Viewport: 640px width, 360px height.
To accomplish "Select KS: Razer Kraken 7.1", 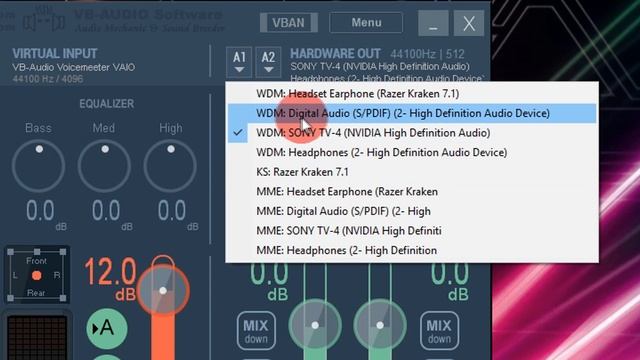I will pos(412,172).
